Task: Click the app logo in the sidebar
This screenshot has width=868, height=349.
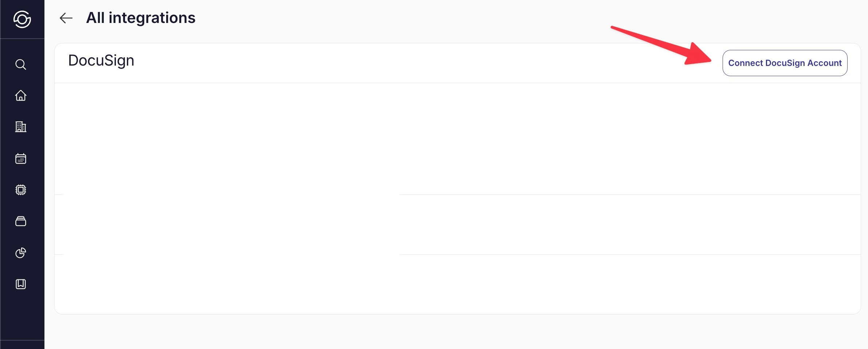Action: coord(22,19)
